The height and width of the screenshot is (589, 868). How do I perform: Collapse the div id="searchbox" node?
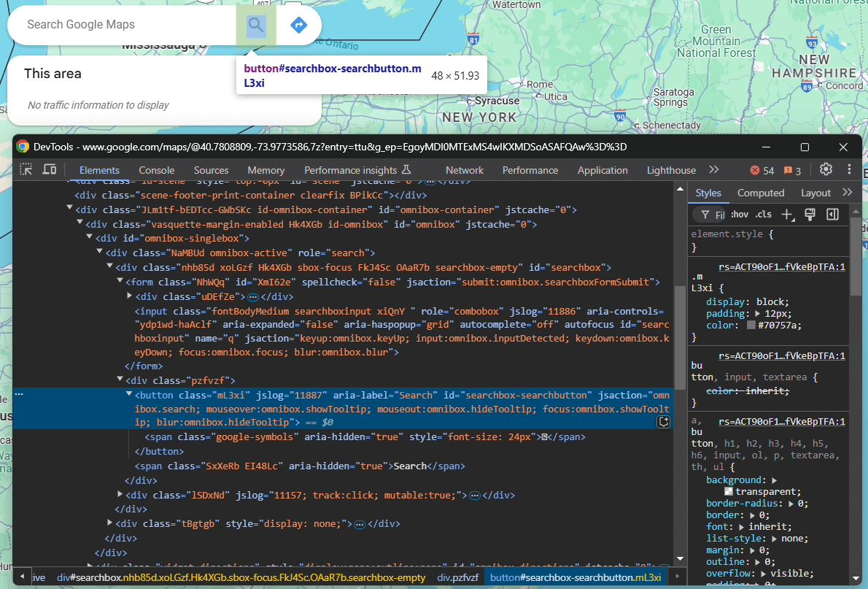[x=109, y=266]
